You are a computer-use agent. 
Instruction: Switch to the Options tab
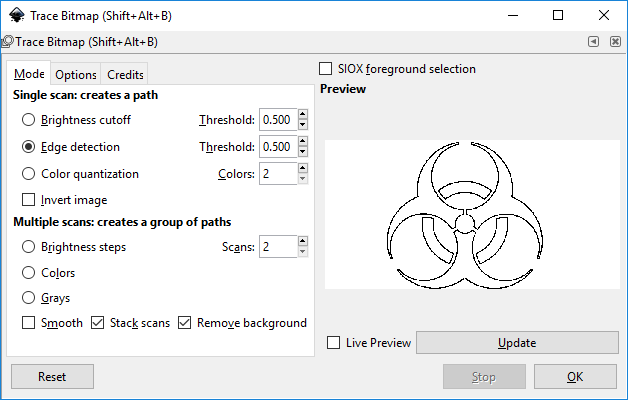(x=76, y=74)
